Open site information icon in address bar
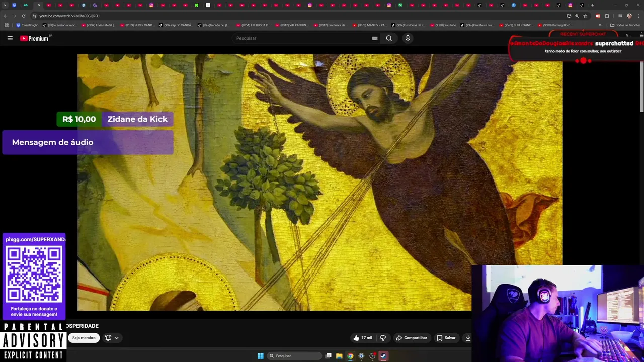This screenshot has width=644, height=362. (34, 16)
